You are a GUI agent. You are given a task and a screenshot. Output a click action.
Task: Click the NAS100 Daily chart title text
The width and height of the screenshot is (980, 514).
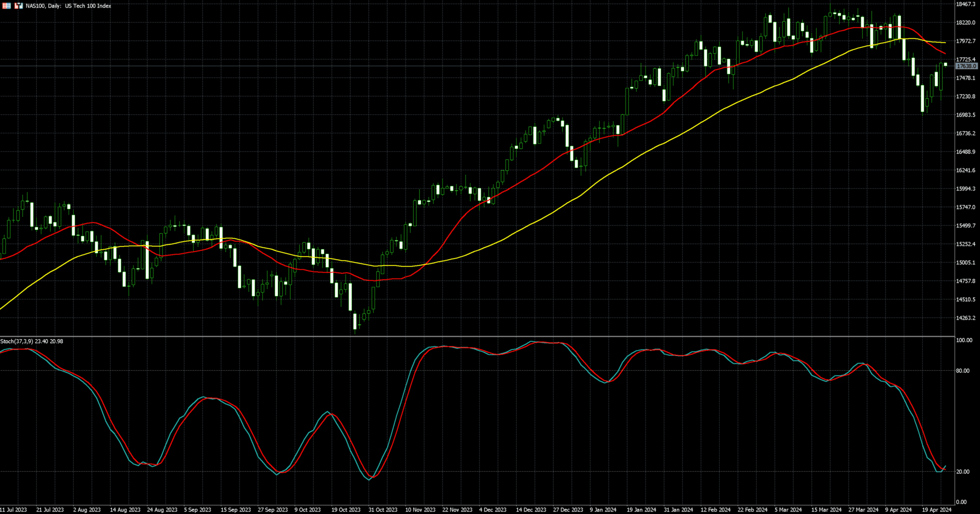pos(68,6)
